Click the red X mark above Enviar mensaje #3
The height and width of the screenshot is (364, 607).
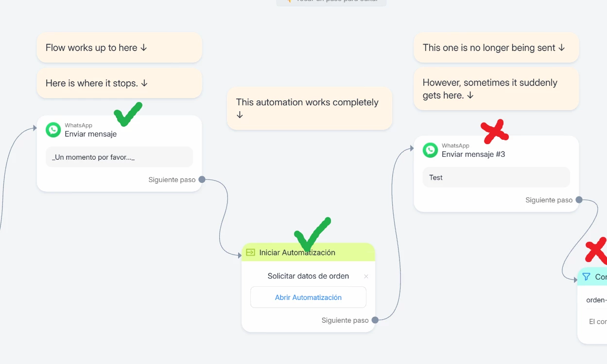tap(494, 132)
